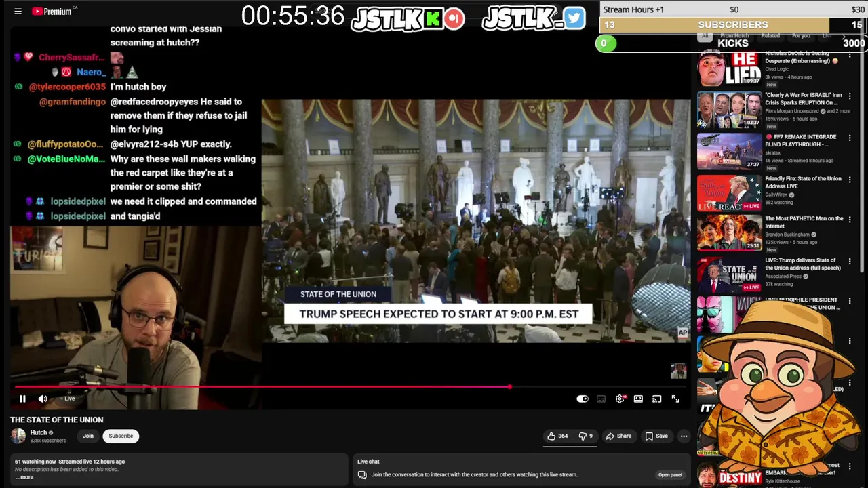Viewport: 868px width, 488px height.
Task: Expand description with ...more
Action: [24, 477]
